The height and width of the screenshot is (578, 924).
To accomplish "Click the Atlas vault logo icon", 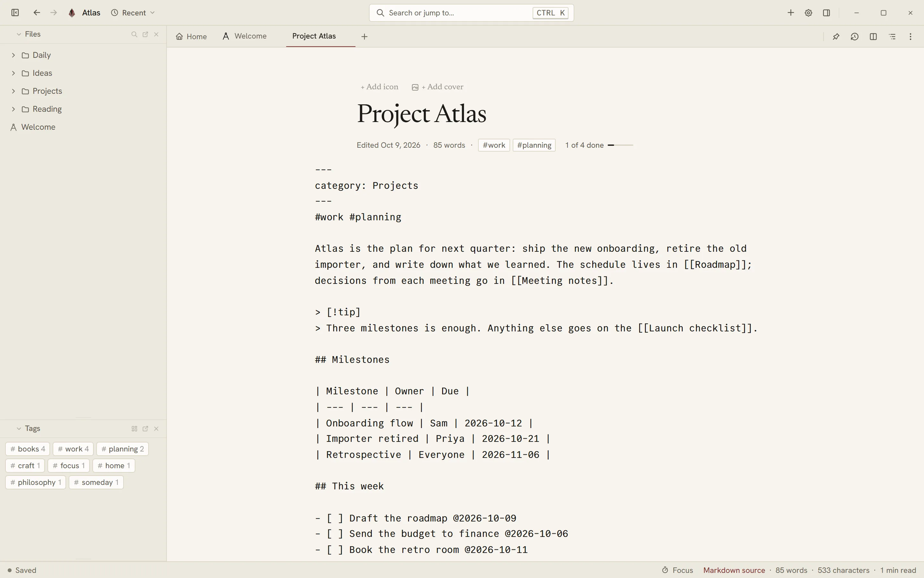I will [x=72, y=13].
